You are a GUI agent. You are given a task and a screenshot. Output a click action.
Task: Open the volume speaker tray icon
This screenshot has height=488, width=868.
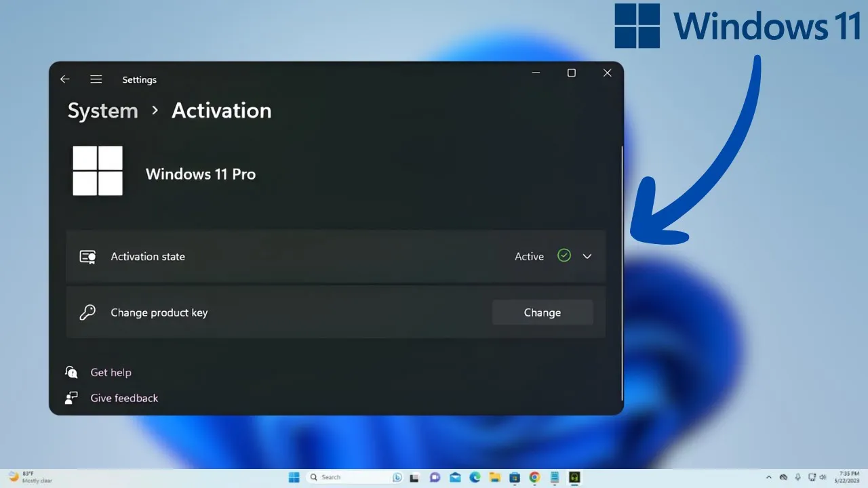pyautogui.click(x=823, y=477)
